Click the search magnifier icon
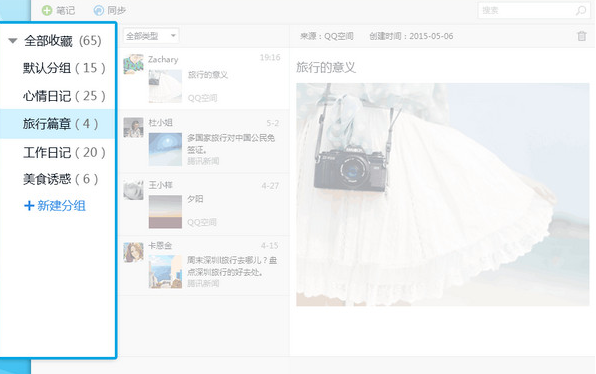 pos(580,11)
